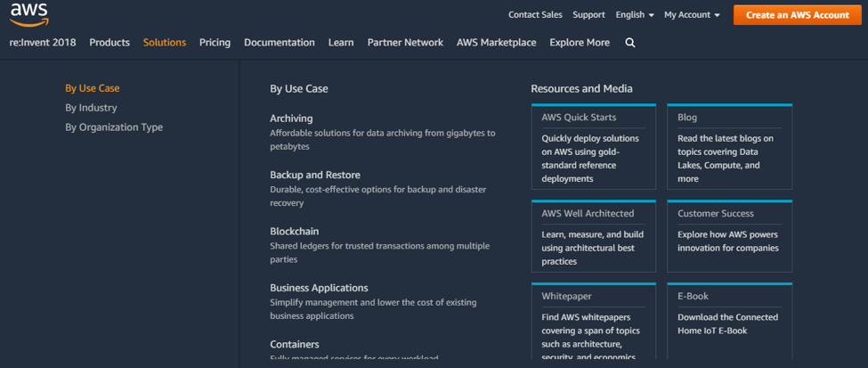Click the AWS logo
868x368 pixels.
(29, 14)
